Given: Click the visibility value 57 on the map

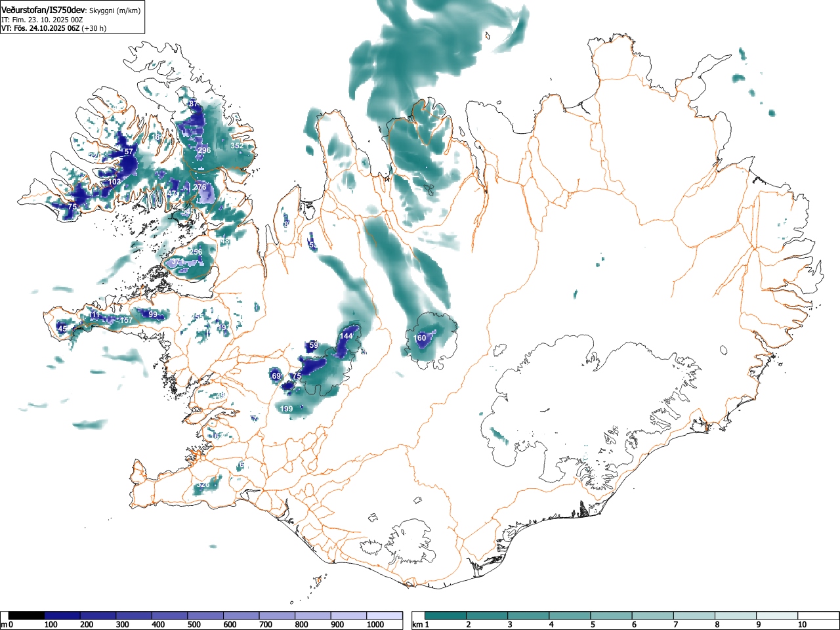Looking at the screenshot, I should (x=129, y=152).
